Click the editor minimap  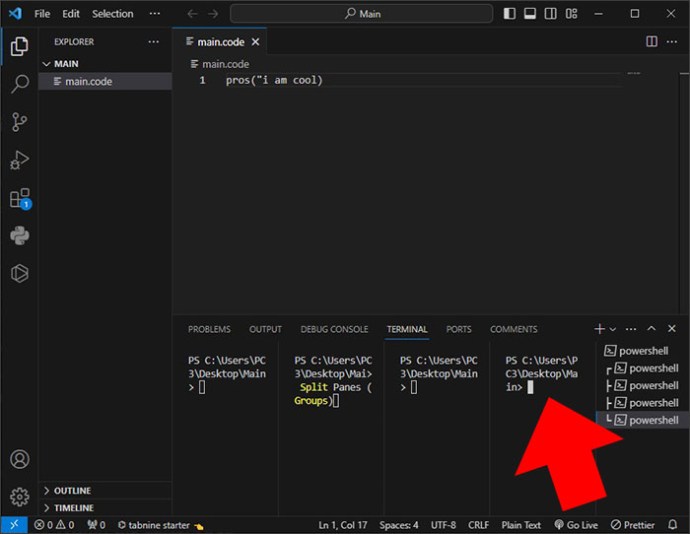click(x=634, y=74)
